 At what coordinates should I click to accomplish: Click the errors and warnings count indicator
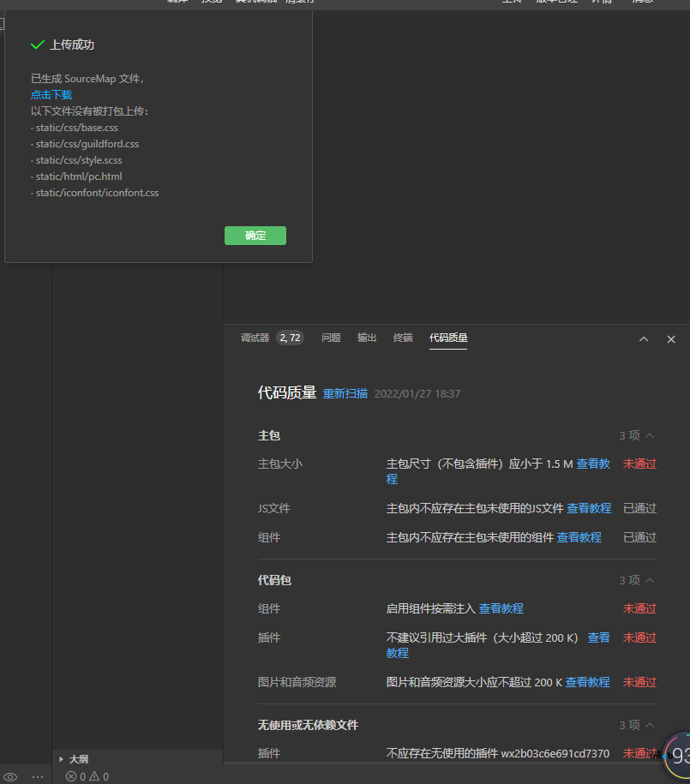pyautogui.click(x=87, y=776)
